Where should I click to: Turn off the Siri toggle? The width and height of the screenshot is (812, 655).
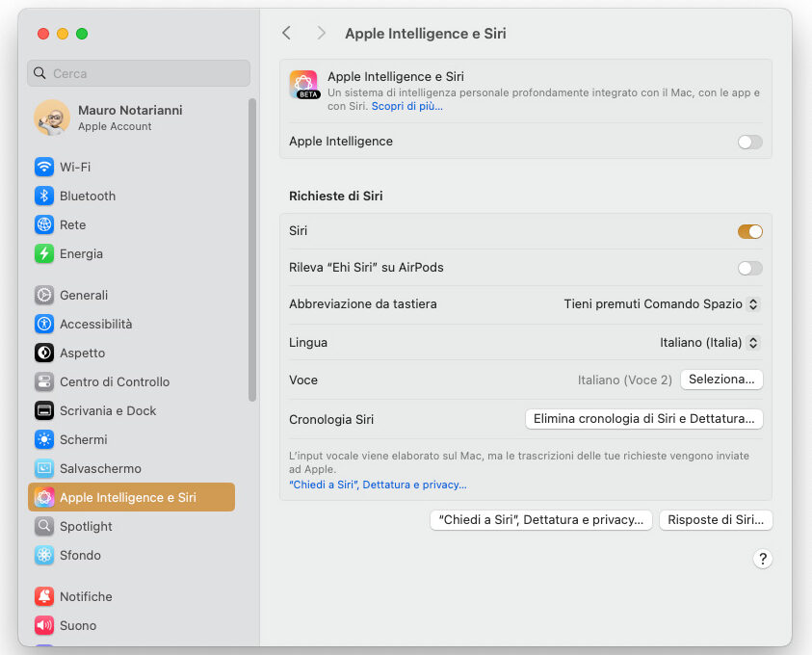749,231
